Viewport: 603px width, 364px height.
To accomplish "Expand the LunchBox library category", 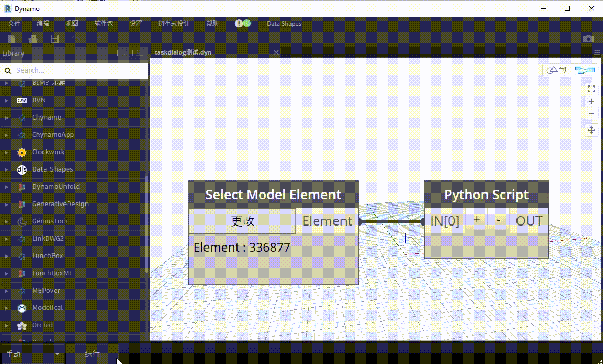I will pos(6,256).
